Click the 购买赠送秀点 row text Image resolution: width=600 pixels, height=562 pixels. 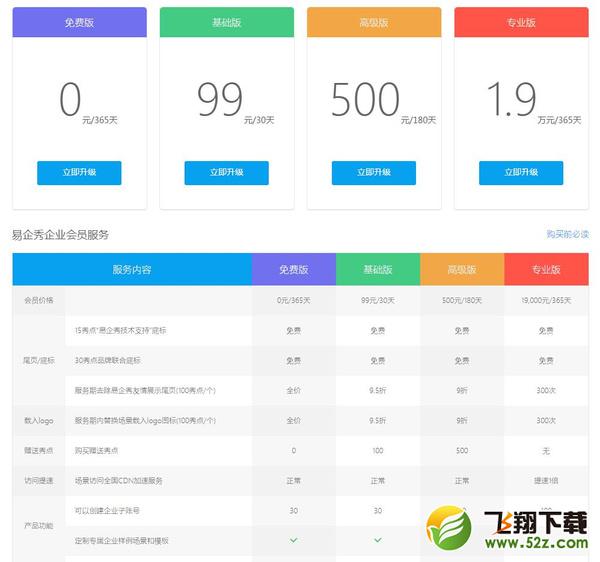point(96,450)
